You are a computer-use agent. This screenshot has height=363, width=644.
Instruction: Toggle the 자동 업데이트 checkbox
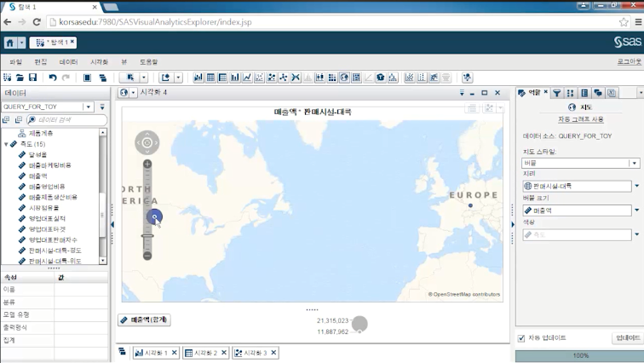521,338
